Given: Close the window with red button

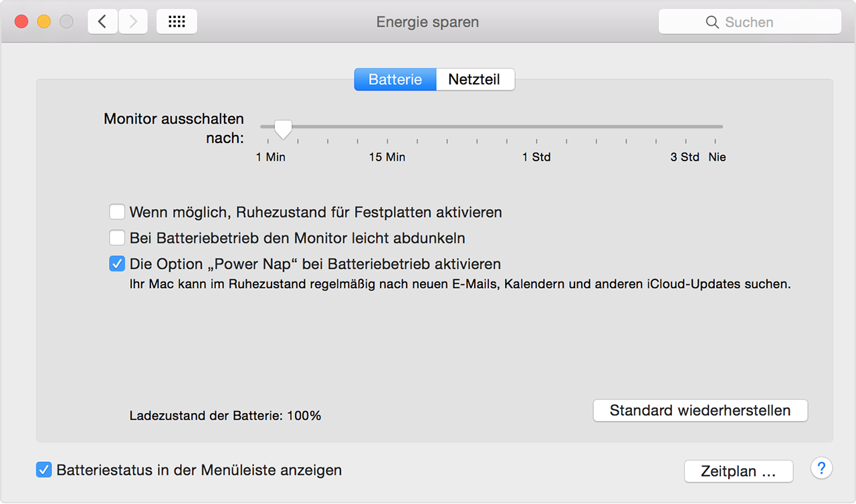Looking at the screenshot, I should pyautogui.click(x=21, y=21).
